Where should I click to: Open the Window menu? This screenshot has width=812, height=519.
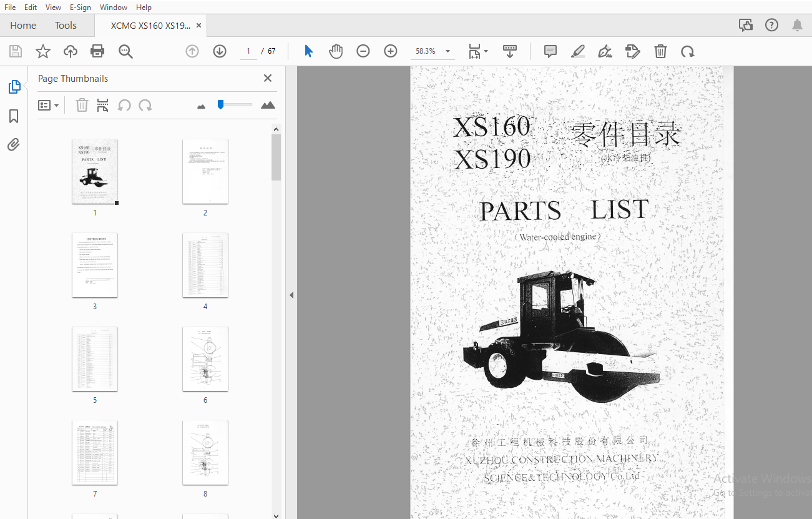point(114,7)
